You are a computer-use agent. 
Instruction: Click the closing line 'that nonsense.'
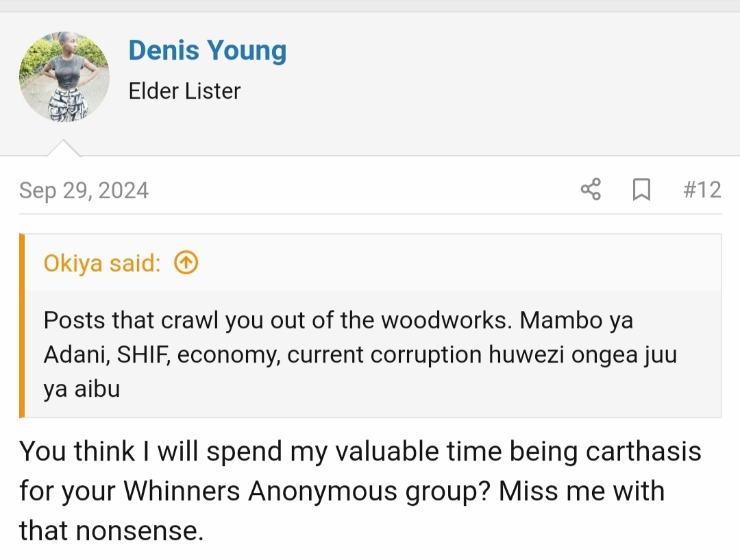112,531
